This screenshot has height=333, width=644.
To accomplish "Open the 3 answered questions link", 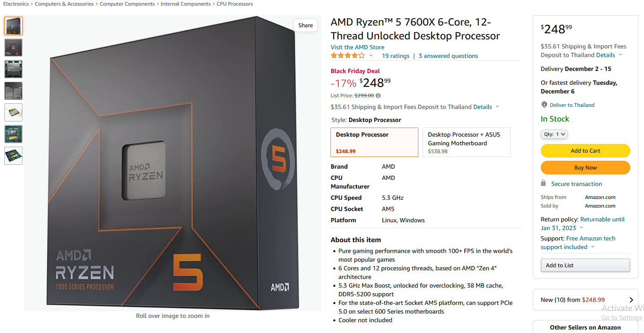I will (448, 55).
